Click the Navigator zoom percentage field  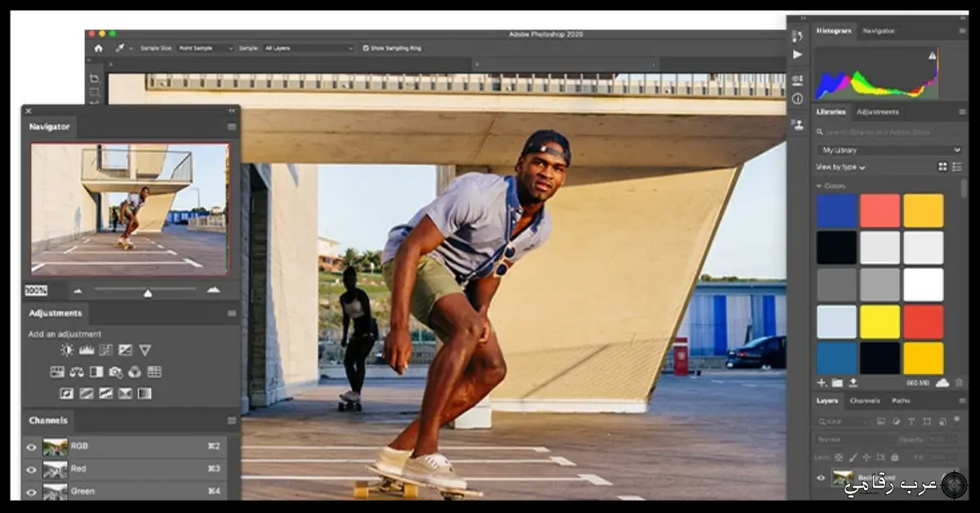36,290
